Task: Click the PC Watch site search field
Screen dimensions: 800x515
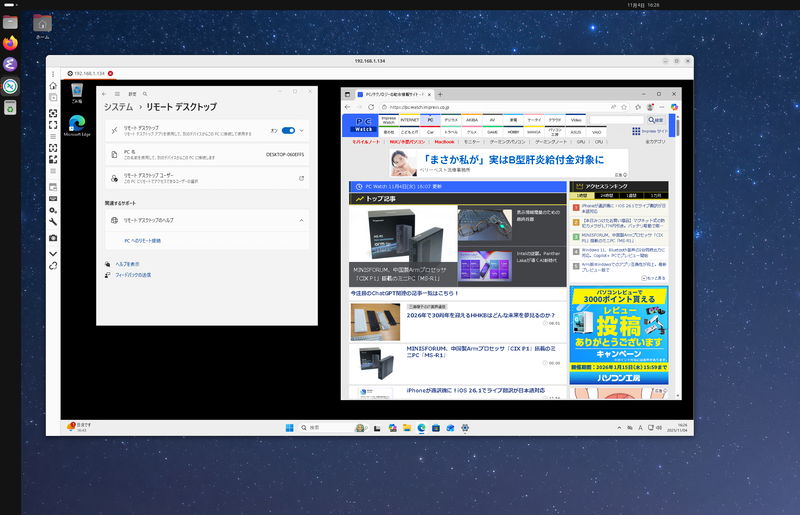Action: 617,120
